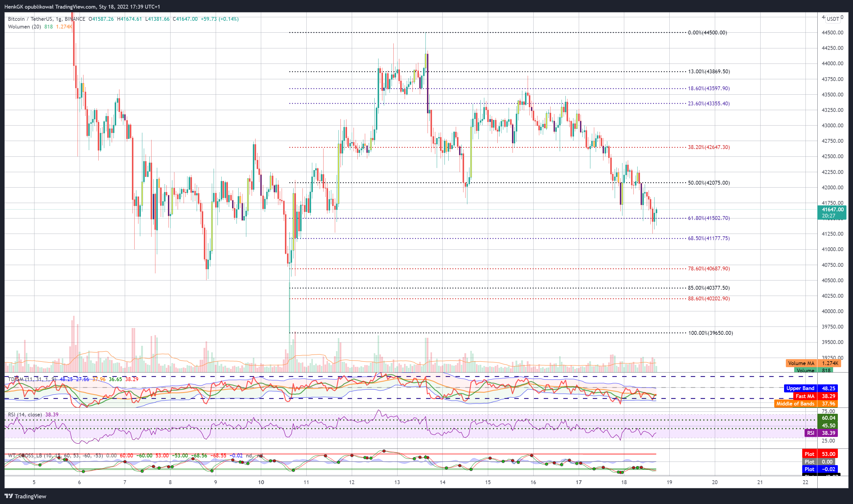Select the 23.60%(43355.40) Fibonacci label
This screenshot has height=504, width=853.
[709, 104]
